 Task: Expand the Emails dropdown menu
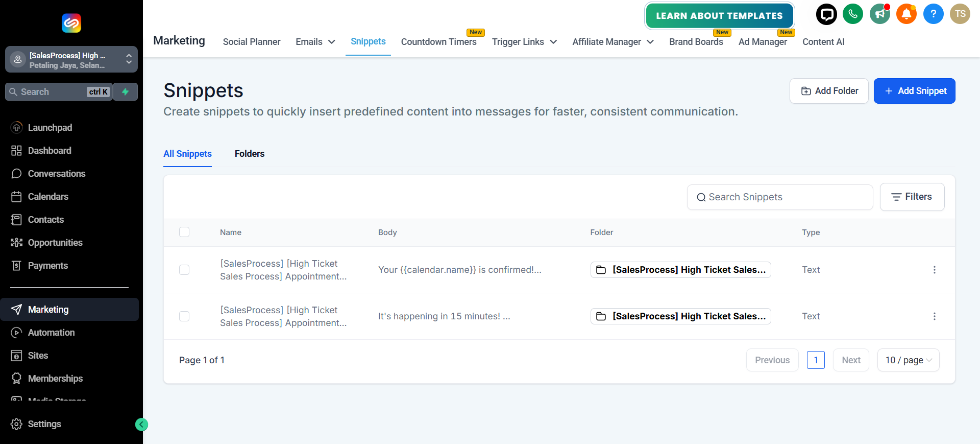[315, 42]
